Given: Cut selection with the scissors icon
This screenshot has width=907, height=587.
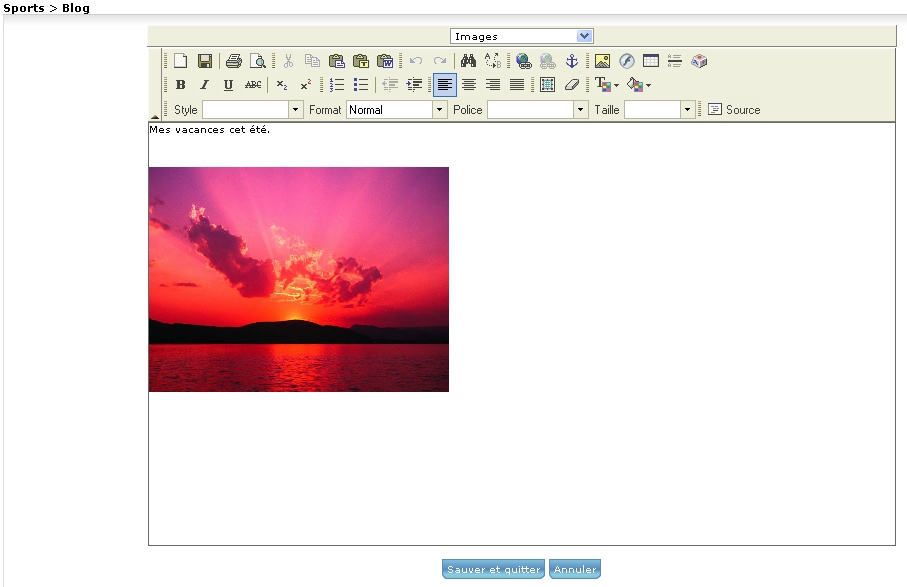Looking at the screenshot, I should (288, 61).
